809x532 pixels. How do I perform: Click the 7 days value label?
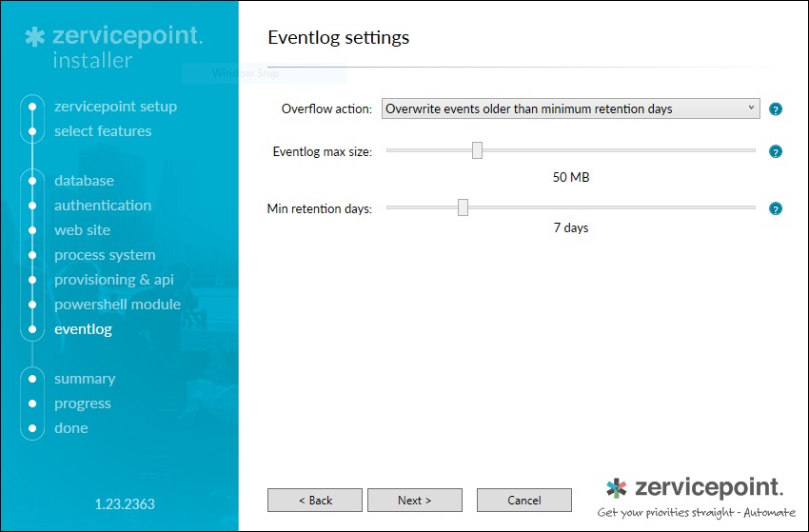pos(571,227)
